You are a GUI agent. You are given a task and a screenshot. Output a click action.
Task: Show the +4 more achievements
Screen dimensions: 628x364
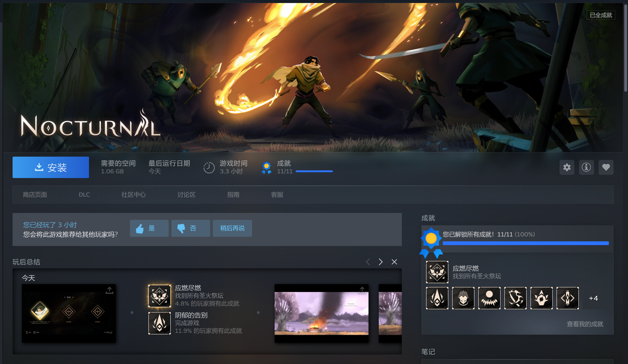593,298
